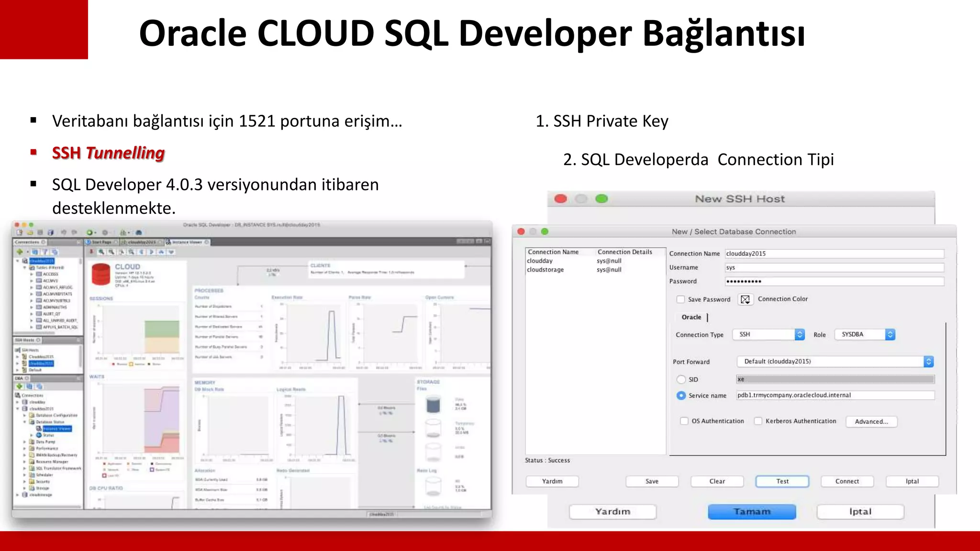This screenshot has width=980, height=551.
Task: Click the red pin icon in Instance Viewer toolbar
Action: point(91,252)
